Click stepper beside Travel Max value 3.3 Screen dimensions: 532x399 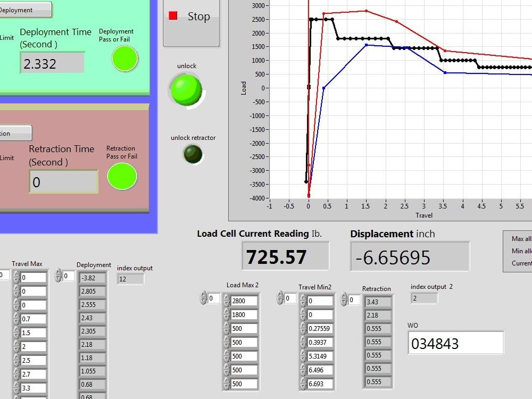(x=16, y=388)
